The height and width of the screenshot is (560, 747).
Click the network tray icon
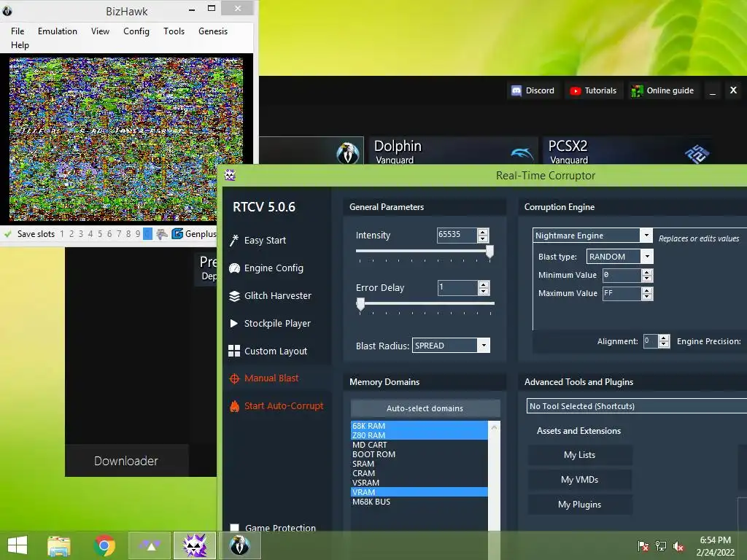pyautogui.click(x=661, y=546)
